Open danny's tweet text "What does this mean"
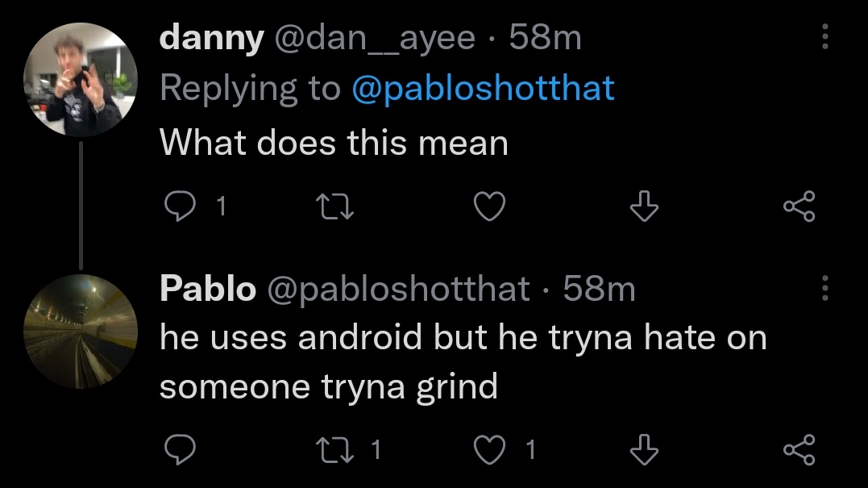This screenshot has width=868, height=488. click(x=334, y=143)
